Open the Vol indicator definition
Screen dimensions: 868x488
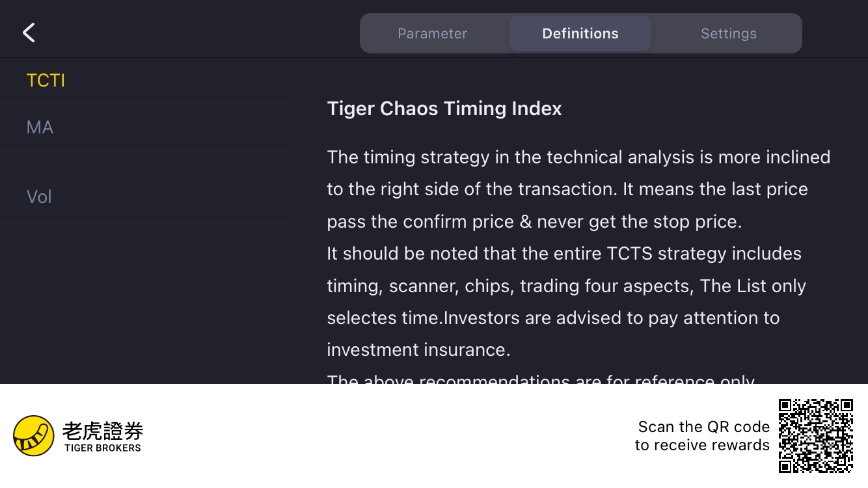click(39, 197)
